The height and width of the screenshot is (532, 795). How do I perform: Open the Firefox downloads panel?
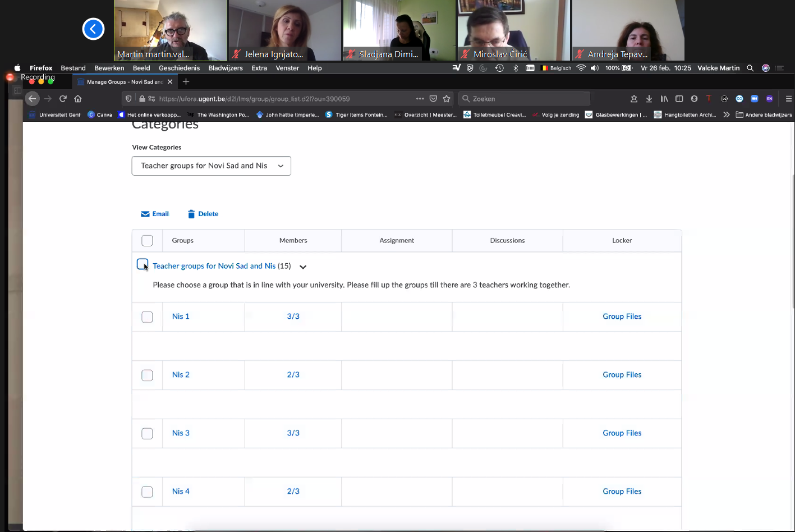649,99
